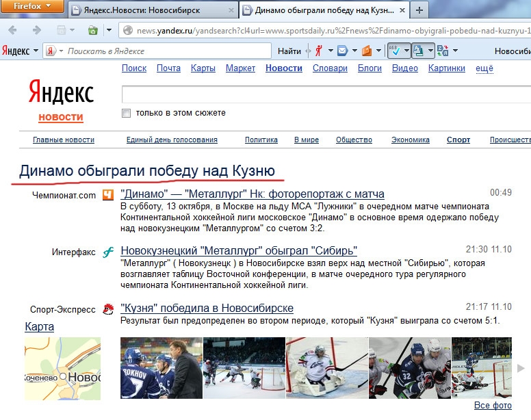Open "Динамо" — "Металлург" Нк фоторепортаж headline
This screenshot has height=420, width=531.
[x=252, y=194]
